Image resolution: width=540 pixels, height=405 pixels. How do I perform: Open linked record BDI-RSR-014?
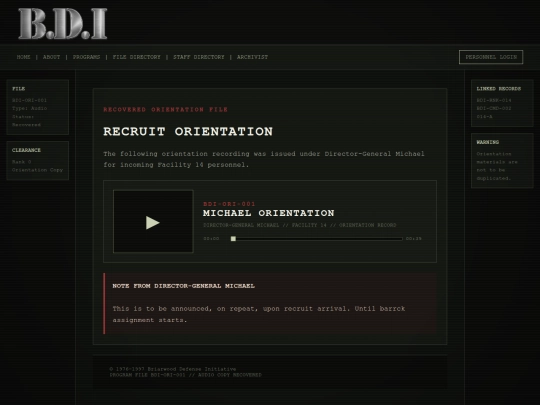click(494, 100)
